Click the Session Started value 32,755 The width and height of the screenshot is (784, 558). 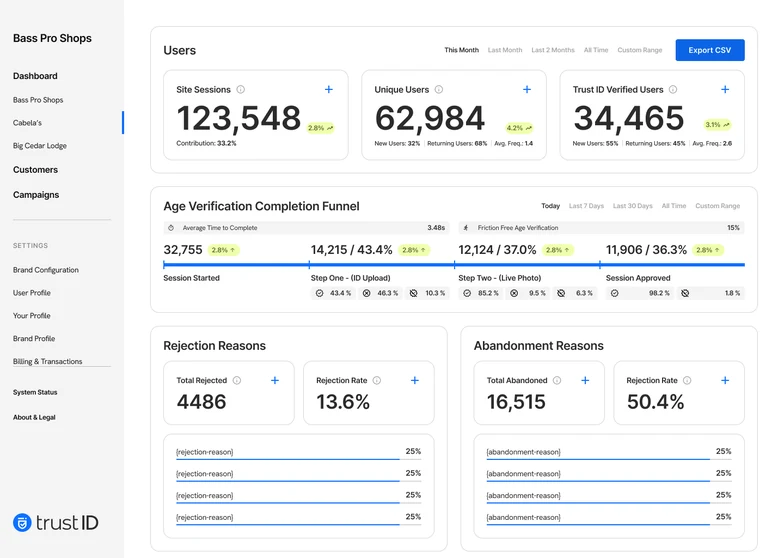point(183,250)
